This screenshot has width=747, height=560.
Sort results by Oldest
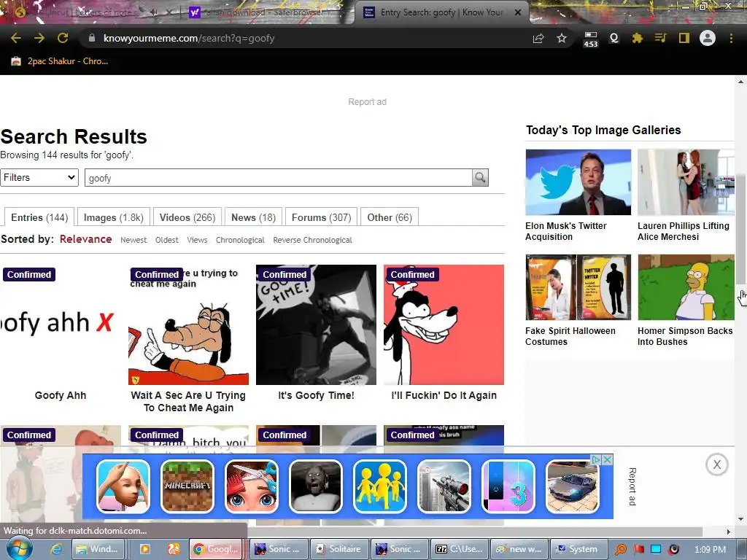tap(167, 240)
